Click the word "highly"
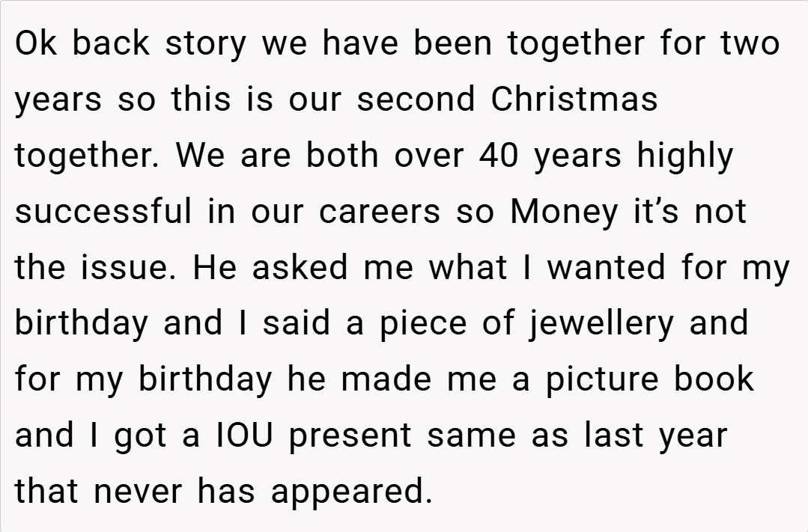The height and width of the screenshot is (532, 808). [684, 156]
